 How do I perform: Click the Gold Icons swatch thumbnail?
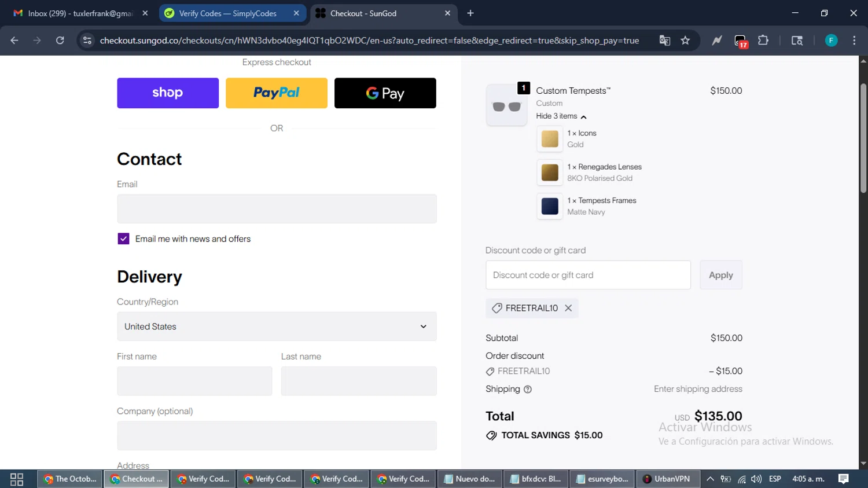pos(550,139)
